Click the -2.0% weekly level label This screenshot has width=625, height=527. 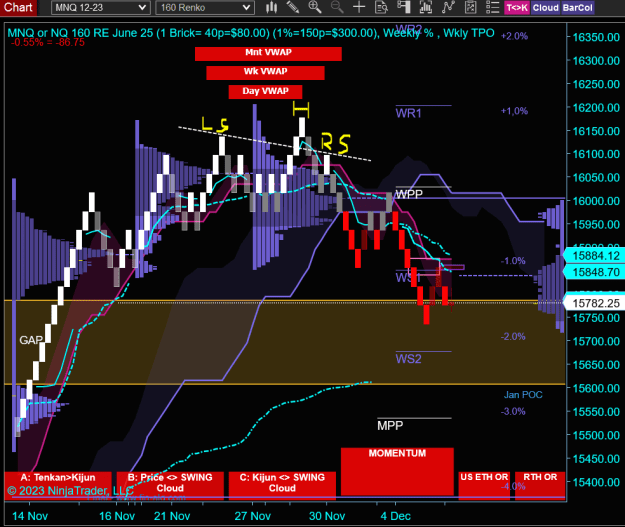tap(513, 336)
